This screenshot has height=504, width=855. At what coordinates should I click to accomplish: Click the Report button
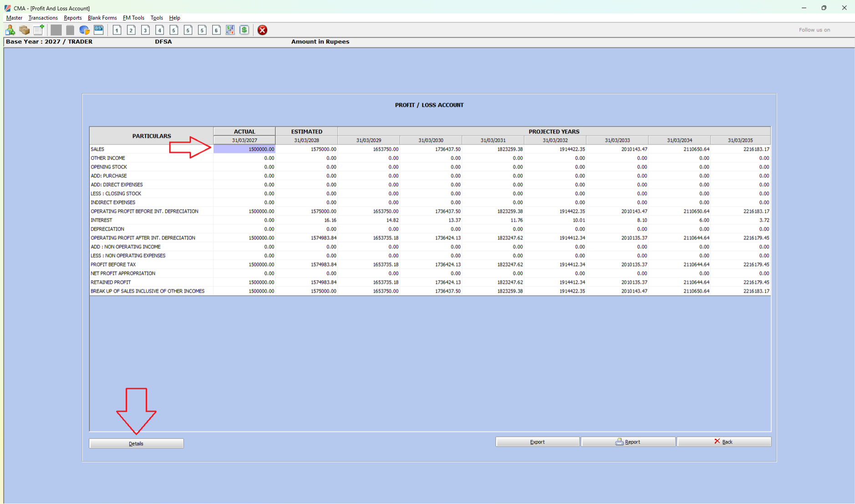628,442
